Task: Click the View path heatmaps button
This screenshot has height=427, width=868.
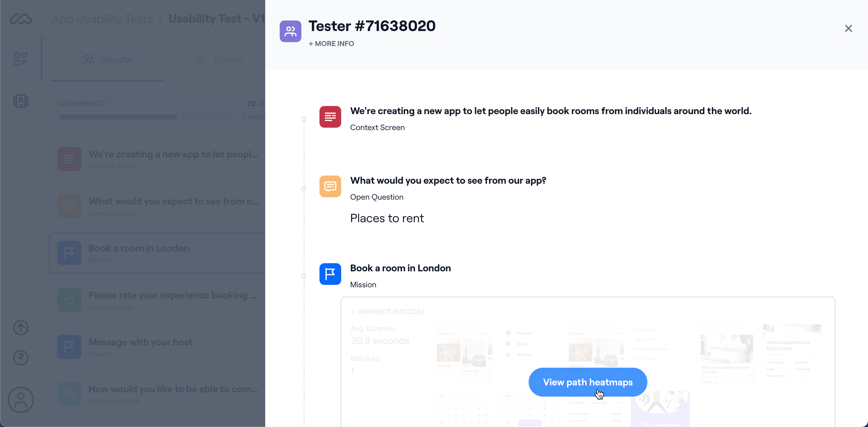Action: coord(587,382)
